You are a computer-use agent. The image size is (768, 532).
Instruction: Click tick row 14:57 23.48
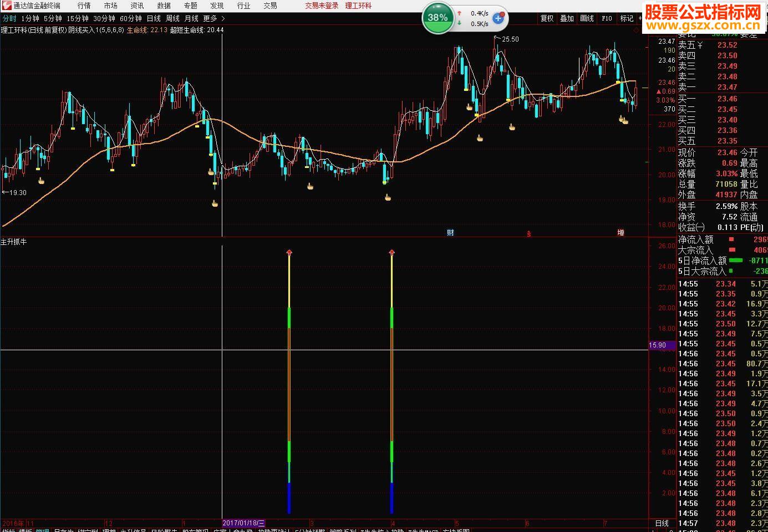tap(723, 523)
